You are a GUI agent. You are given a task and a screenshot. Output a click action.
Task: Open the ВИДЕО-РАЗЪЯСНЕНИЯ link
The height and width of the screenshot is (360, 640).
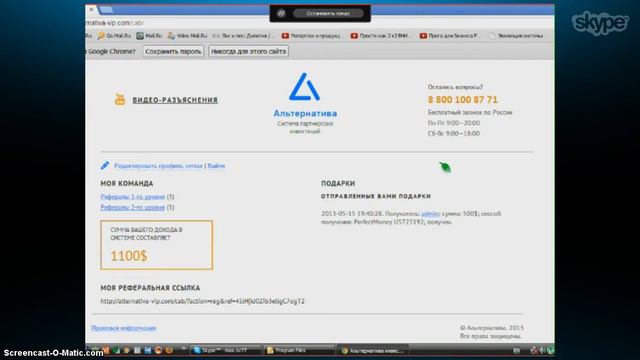click(x=175, y=100)
